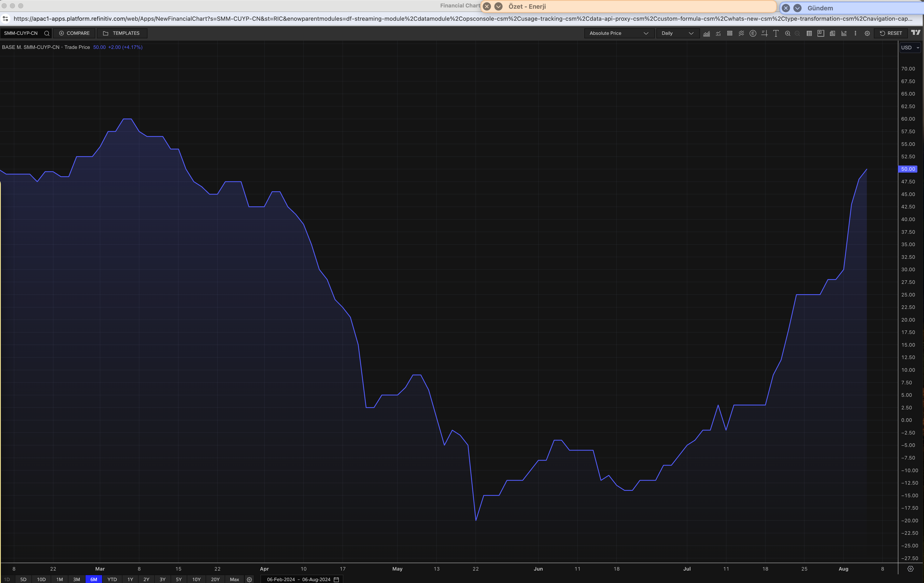
Task: Switch range to 3M
Action: tap(76, 579)
